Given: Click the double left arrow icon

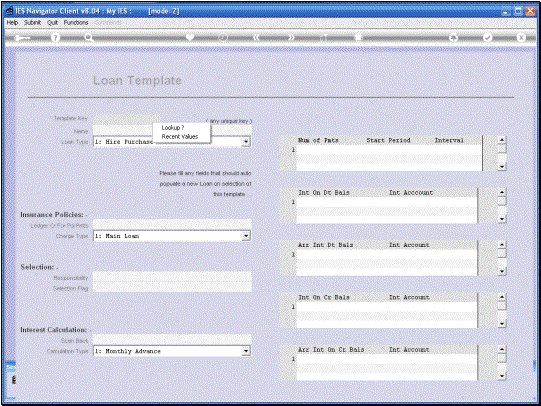Looking at the screenshot, I should [256, 37].
